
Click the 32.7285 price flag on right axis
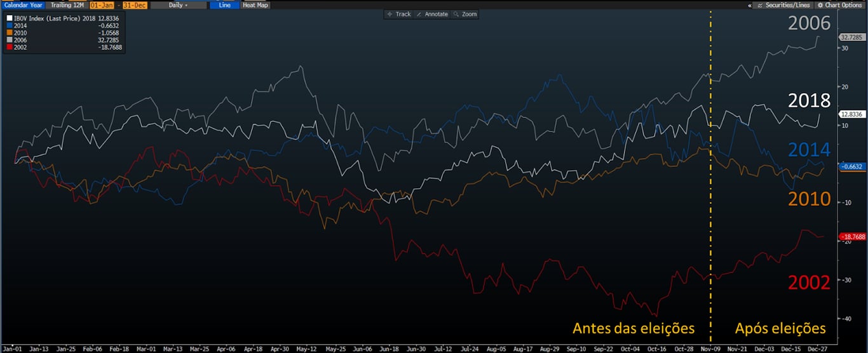(x=852, y=37)
